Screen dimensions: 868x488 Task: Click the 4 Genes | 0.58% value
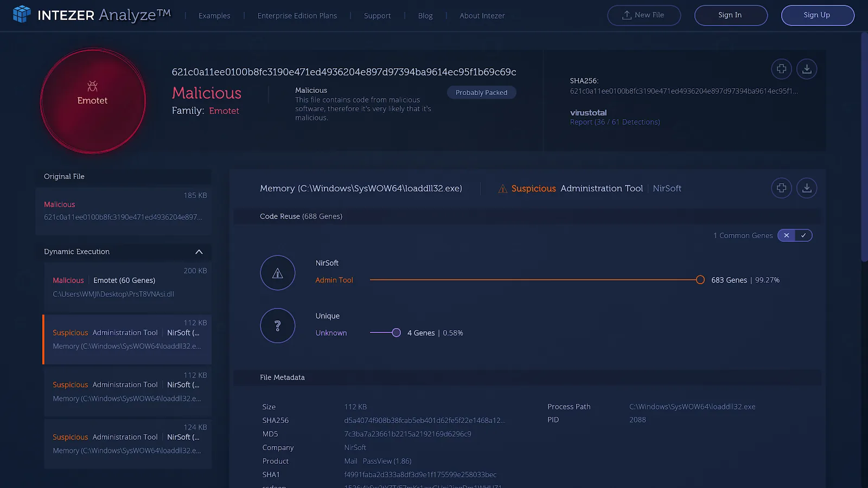pyautogui.click(x=435, y=333)
